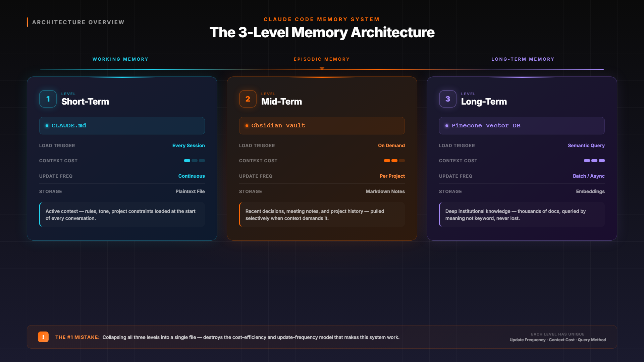Click 'STORAGE' label in Long-Term card
Image resolution: width=644 pixels, height=362 pixels.
(450, 191)
